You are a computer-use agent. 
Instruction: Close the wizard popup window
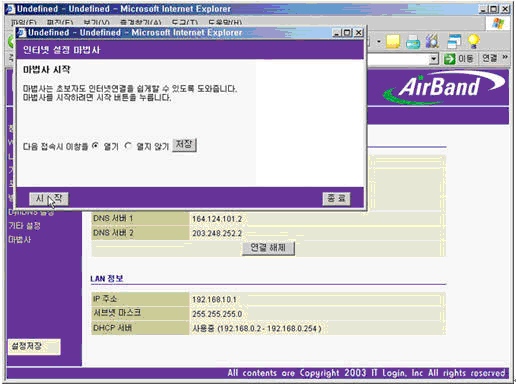(x=358, y=33)
